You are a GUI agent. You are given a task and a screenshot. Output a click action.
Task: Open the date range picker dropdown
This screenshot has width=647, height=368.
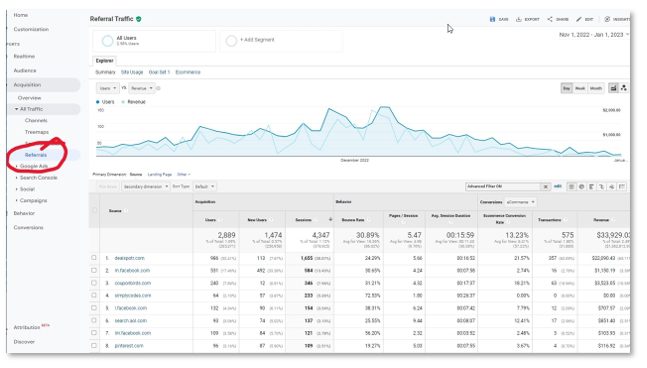click(x=594, y=35)
